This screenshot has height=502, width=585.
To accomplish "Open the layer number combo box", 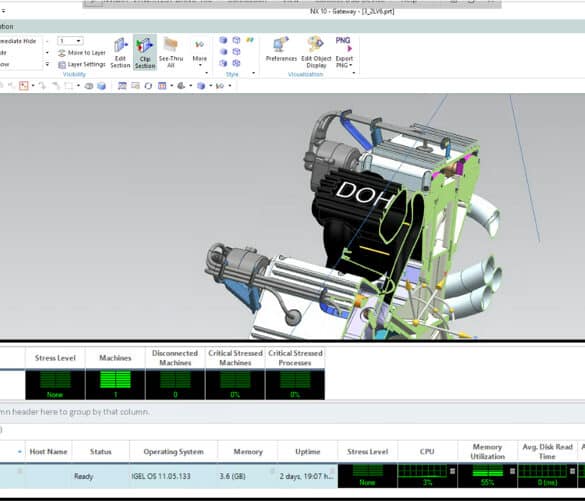I will point(70,41).
